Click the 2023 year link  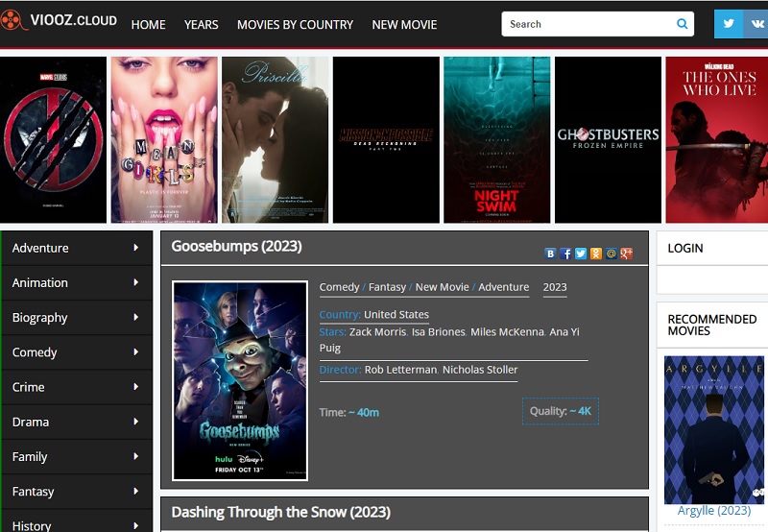555,287
